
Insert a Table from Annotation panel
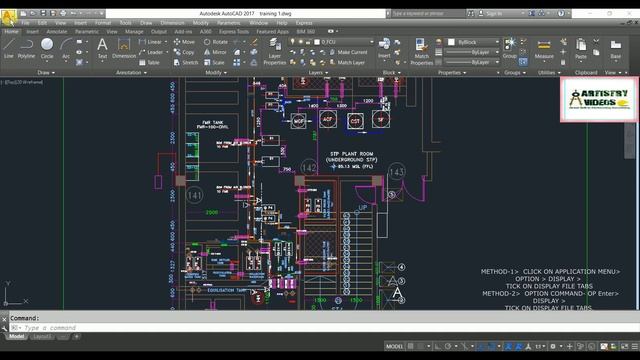pyautogui.click(x=149, y=62)
